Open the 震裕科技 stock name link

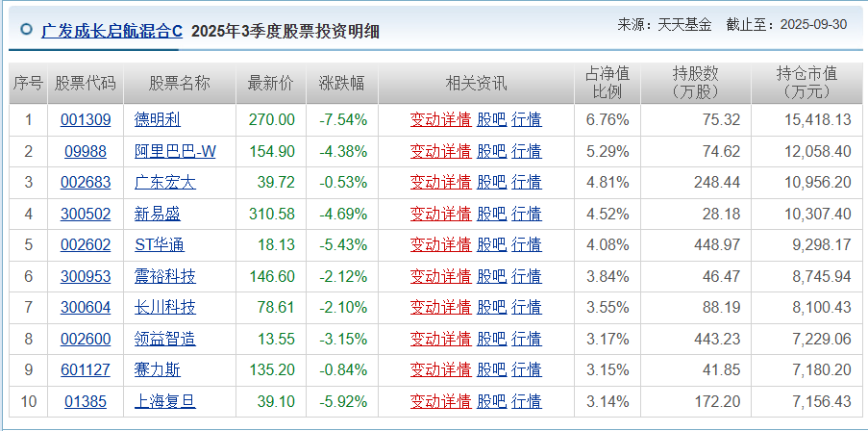165,276
